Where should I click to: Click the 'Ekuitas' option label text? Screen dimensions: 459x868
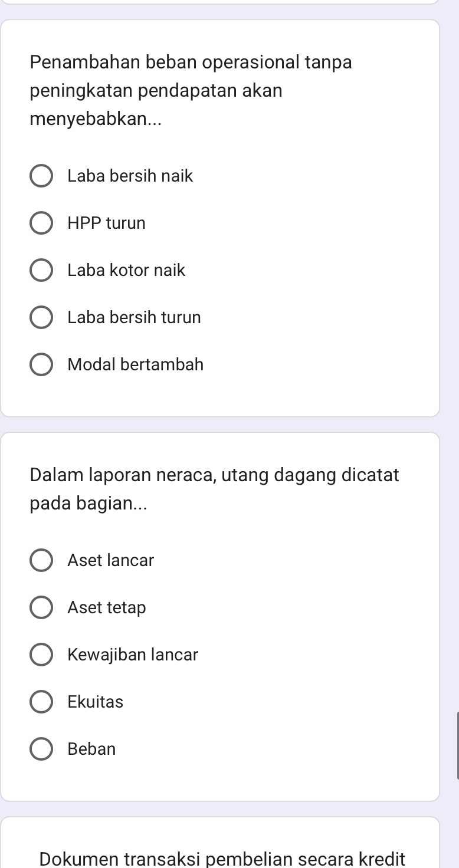95,702
